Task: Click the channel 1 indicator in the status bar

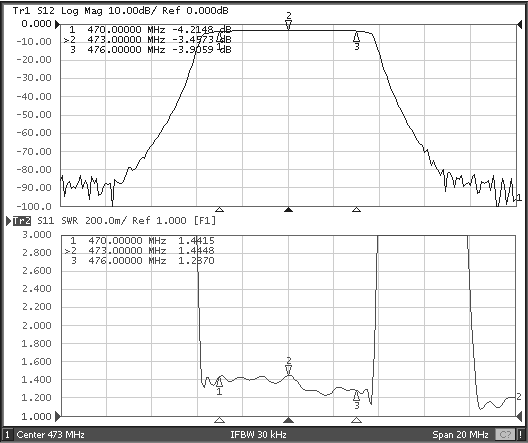Action: coord(7,435)
